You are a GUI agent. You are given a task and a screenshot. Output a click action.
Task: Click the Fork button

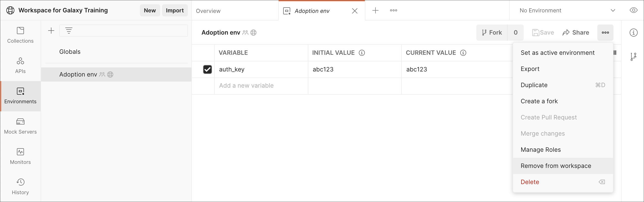492,33
